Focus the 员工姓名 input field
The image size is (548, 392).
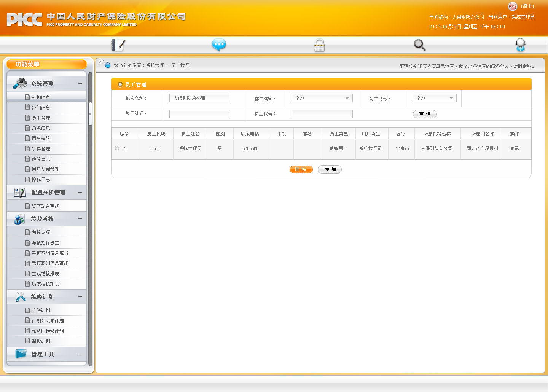pyautogui.click(x=200, y=114)
